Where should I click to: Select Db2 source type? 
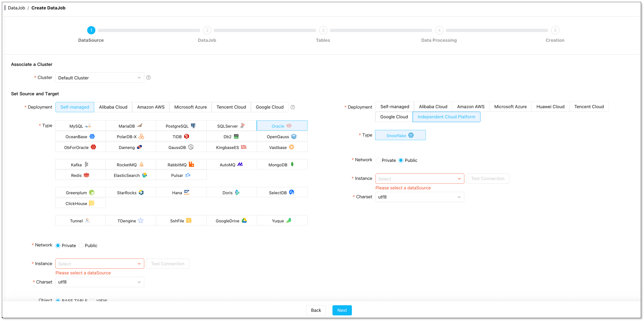[x=232, y=137]
